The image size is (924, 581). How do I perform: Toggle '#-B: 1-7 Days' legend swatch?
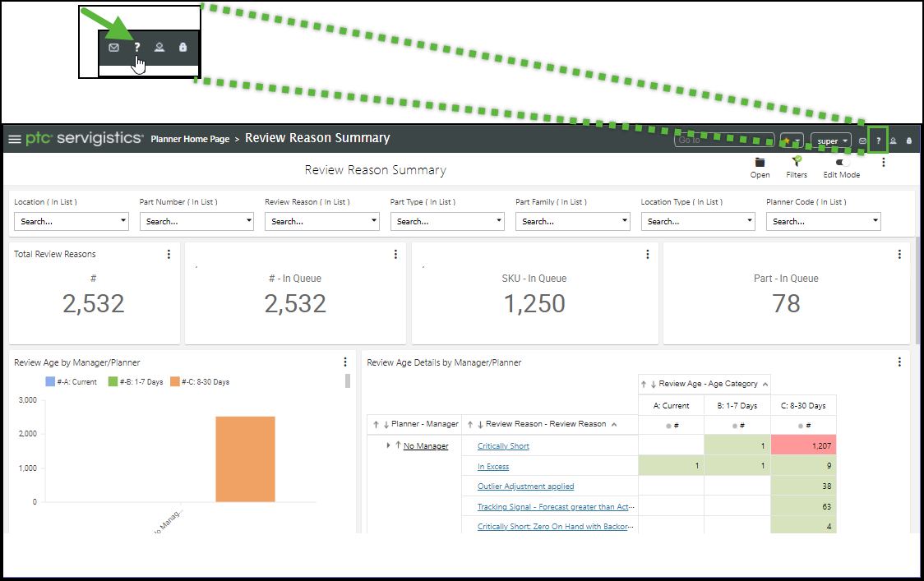click(x=113, y=382)
